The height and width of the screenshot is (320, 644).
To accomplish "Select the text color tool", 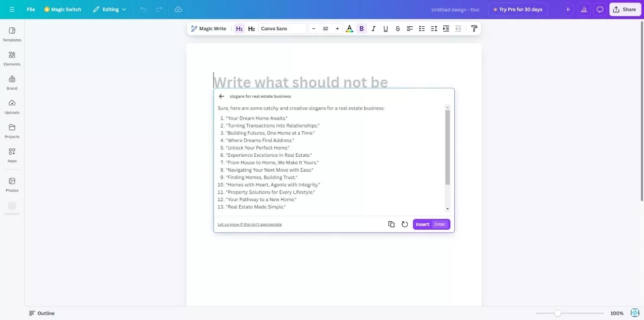I will 349,28.
